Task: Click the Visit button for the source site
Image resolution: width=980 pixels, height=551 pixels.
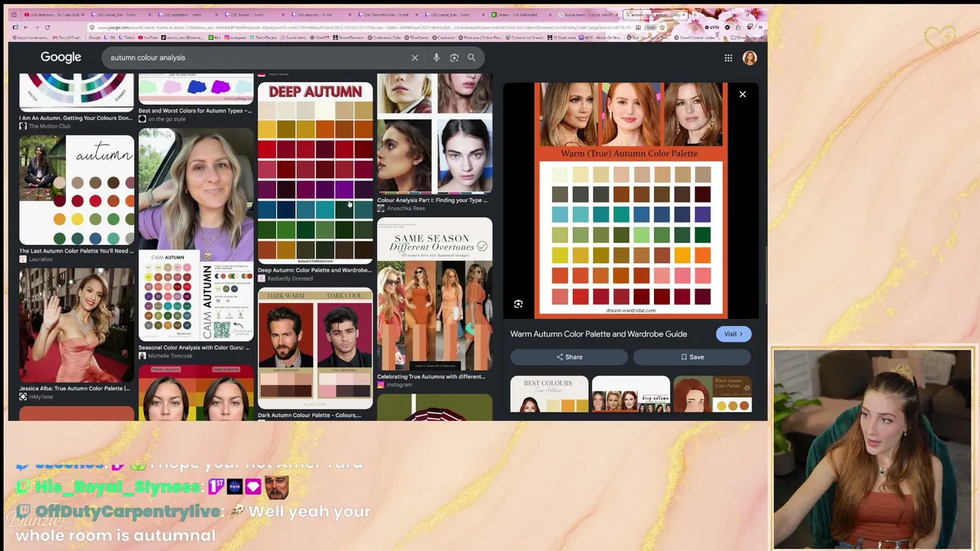Action: 733,334
